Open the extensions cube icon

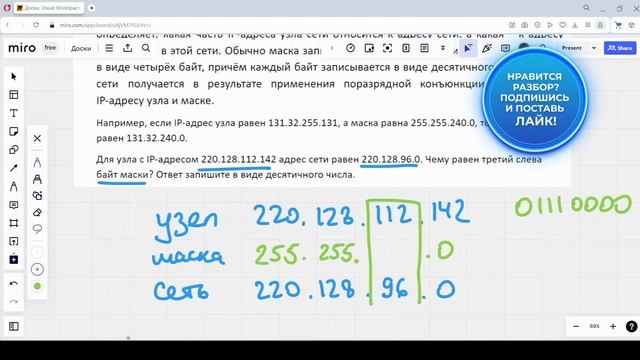coord(631,25)
